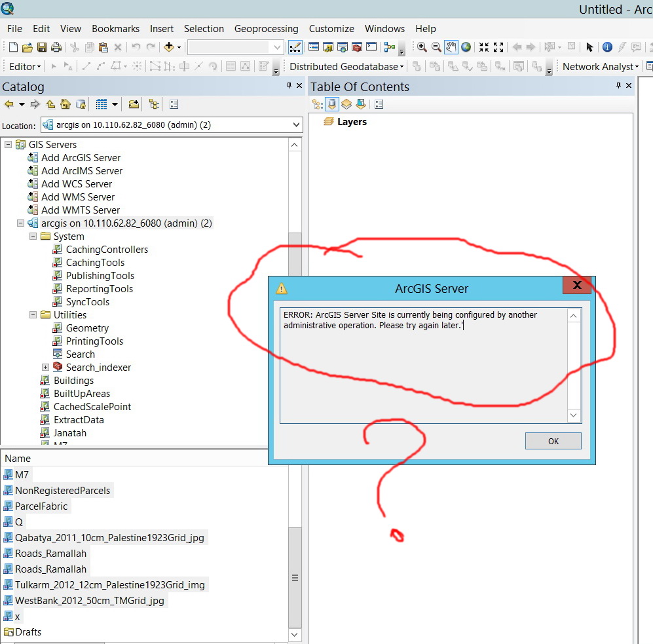The height and width of the screenshot is (644, 653).
Task: Pin the Table Of Contents auto-hide
Action: [x=618, y=85]
